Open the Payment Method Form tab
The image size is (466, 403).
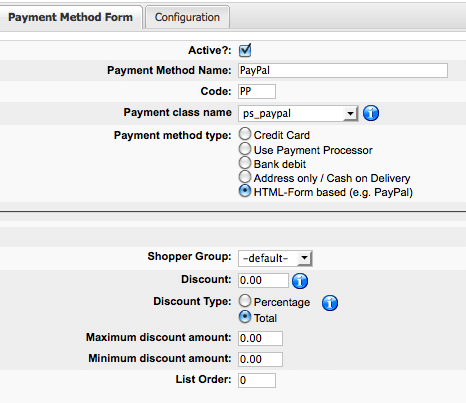(70, 17)
